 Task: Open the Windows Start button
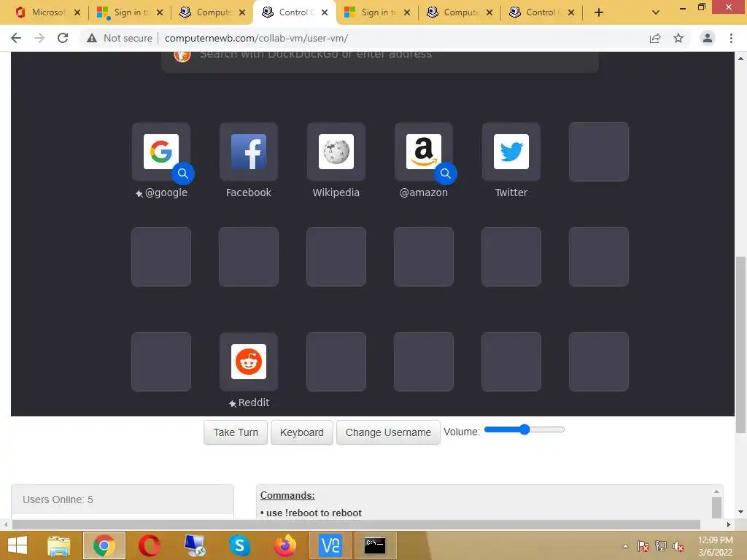click(18, 545)
